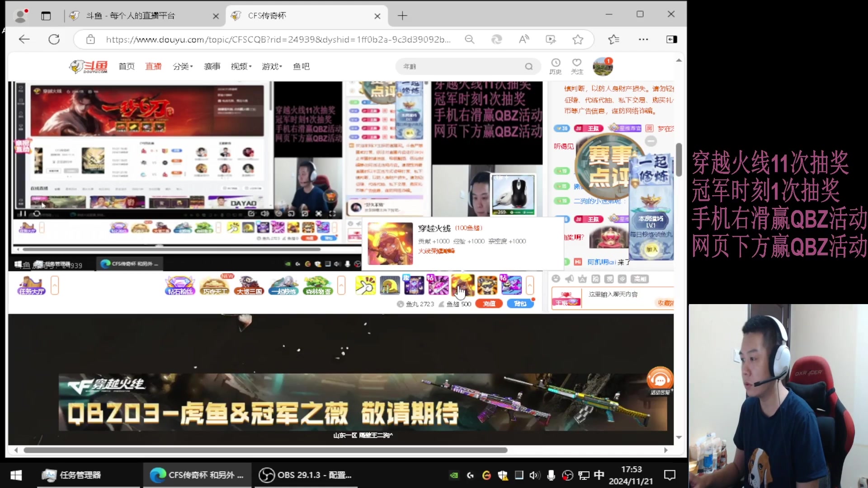Image resolution: width=868 pixels, height=488 pixels.
Task: Add this page to favorites star
Action: point(578,39)
